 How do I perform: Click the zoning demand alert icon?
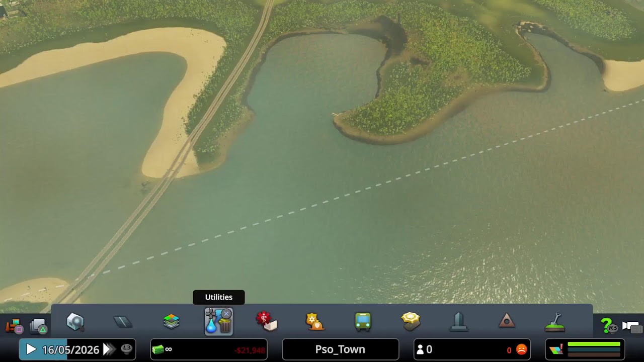(556, 349)
